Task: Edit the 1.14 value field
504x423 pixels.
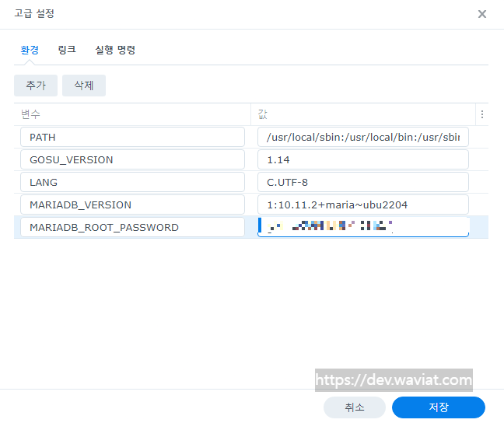Action: click(x=363, y=159)
